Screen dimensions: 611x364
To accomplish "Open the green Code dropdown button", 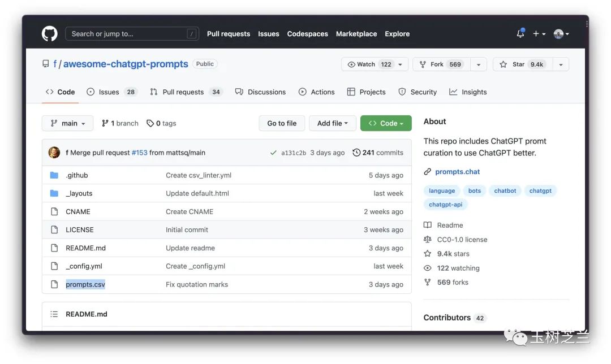I will pos(386,123).
